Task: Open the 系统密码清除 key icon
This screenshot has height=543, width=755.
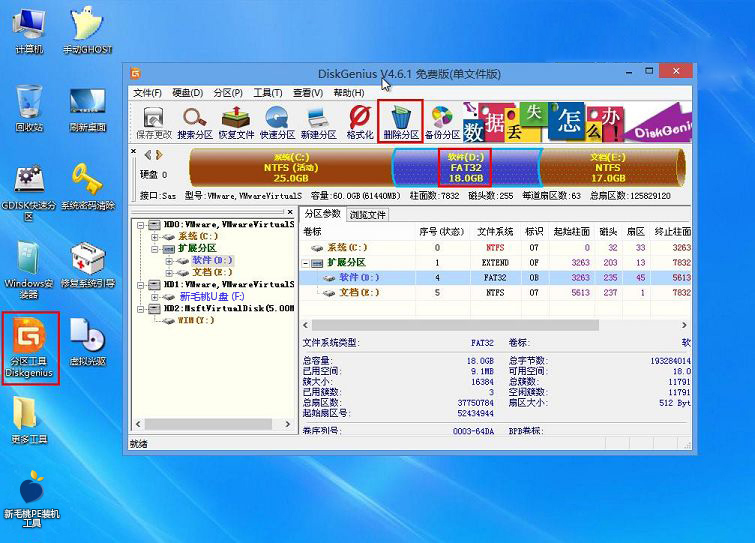Action: 87,187
